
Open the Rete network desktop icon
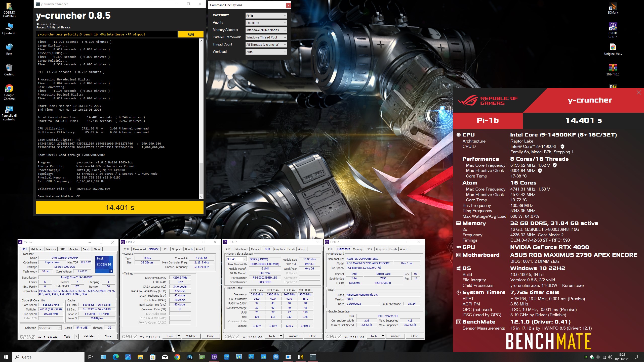click(9, 50)
